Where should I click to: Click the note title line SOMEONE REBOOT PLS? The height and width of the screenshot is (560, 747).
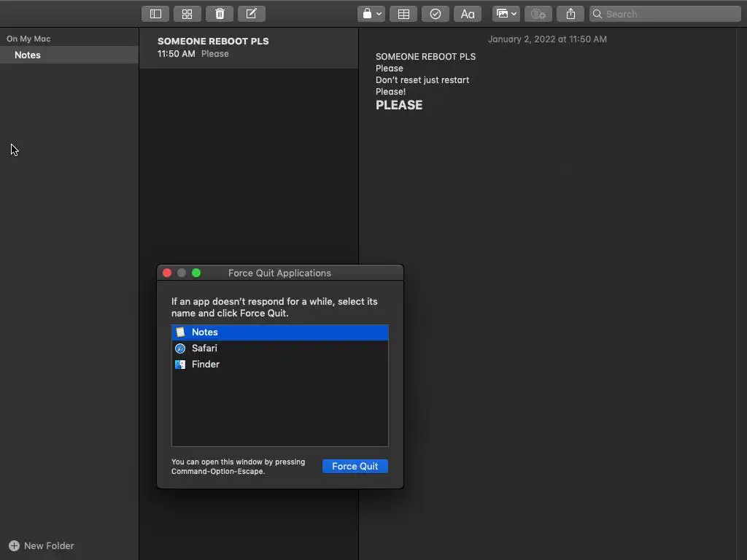click(x=425, y=57)
